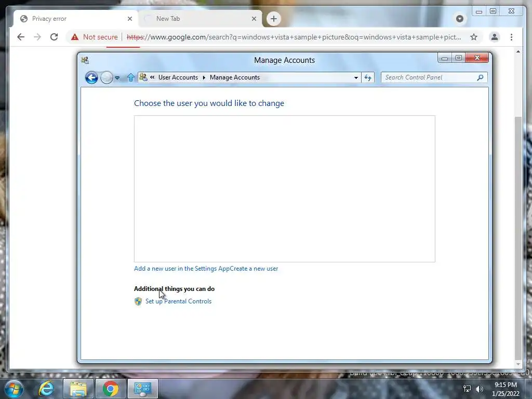This screenshot has height=399, width=532.
Task: Click the Chrome URL address field
Action: coord(294,37)
